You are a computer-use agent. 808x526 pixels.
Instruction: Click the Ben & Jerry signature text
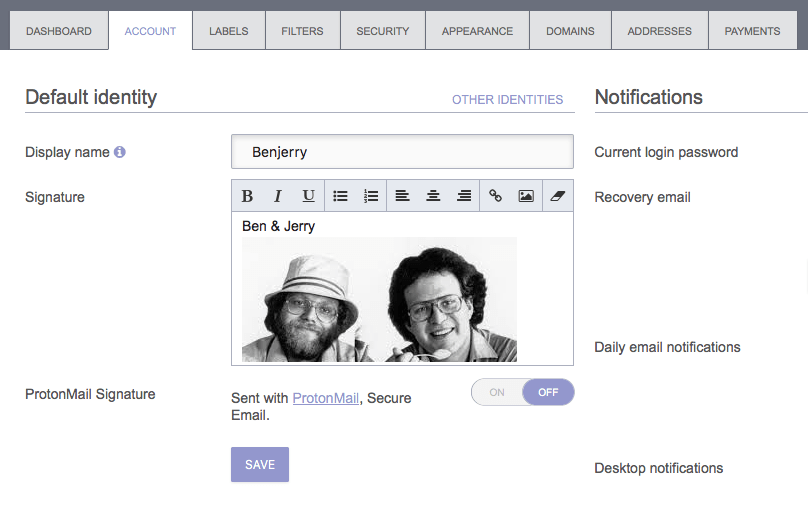coord(278,226)
